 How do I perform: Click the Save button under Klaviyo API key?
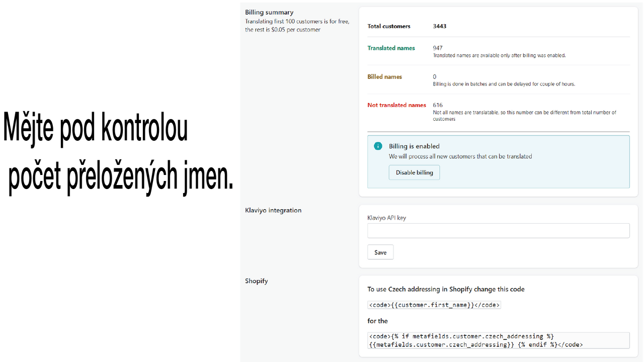point(380,252)
